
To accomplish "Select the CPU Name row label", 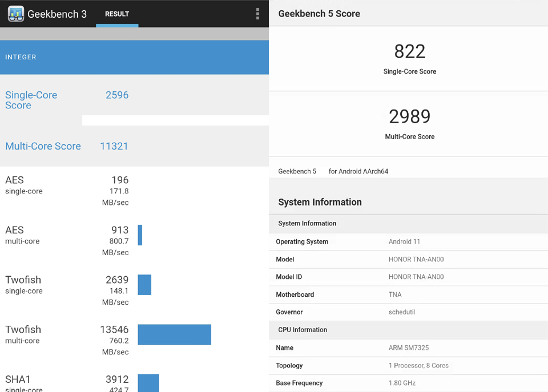I will (284, 348).
